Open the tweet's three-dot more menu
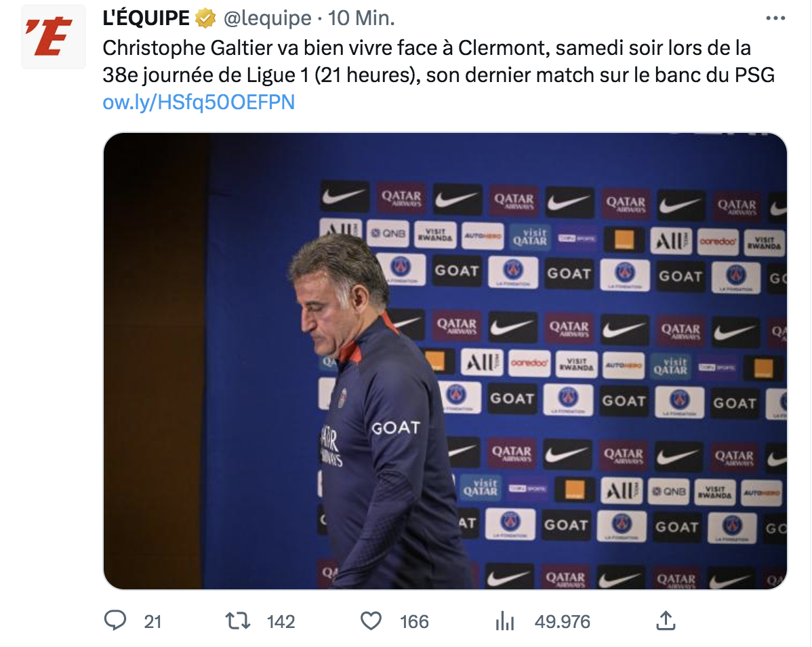The width and height of the screenshot is (812, 647). point(775,19)
